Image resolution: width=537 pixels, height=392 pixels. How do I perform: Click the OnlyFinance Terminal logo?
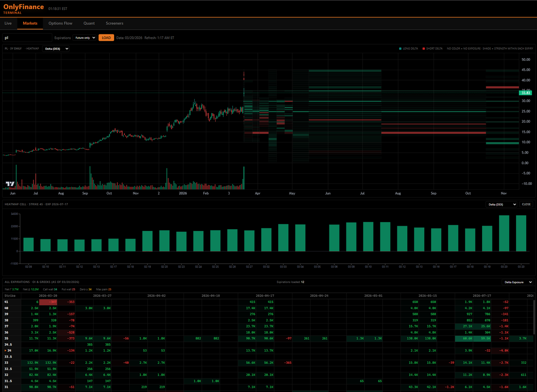pyautogui.click(x=23, y=9)
